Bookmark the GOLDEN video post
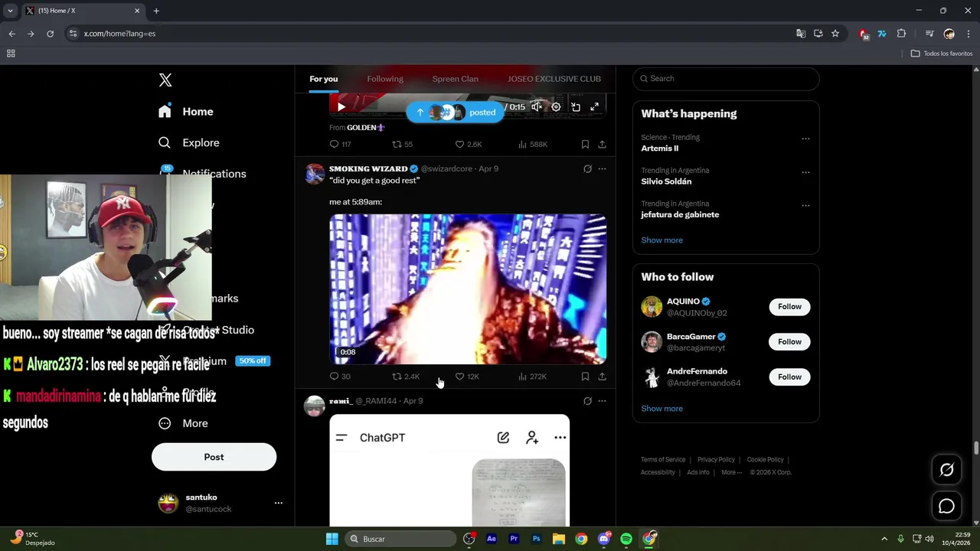The width and height of the screenshot is (980, 551). tap(585, 144)
